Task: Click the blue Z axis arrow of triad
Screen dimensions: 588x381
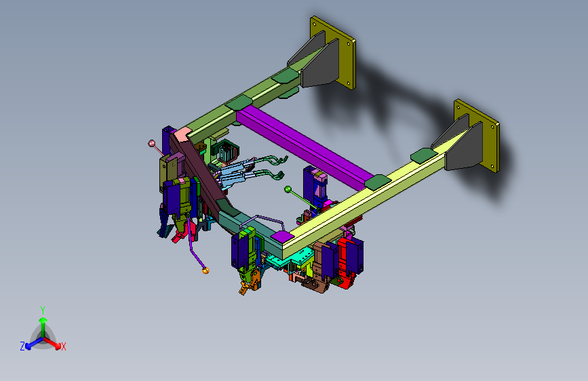Action: pos(33,344)
